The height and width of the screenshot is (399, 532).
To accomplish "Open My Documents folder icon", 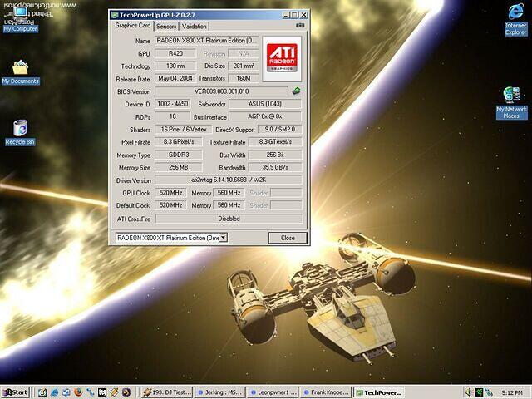I will [x=20, y=70].
